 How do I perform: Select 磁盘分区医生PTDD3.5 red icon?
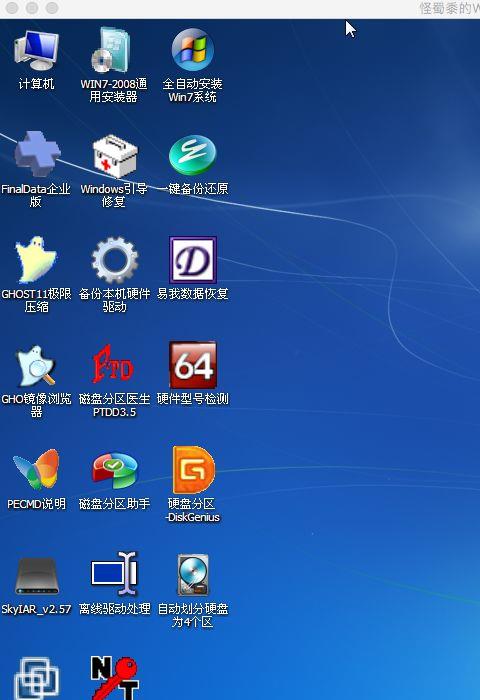(113, 364)
